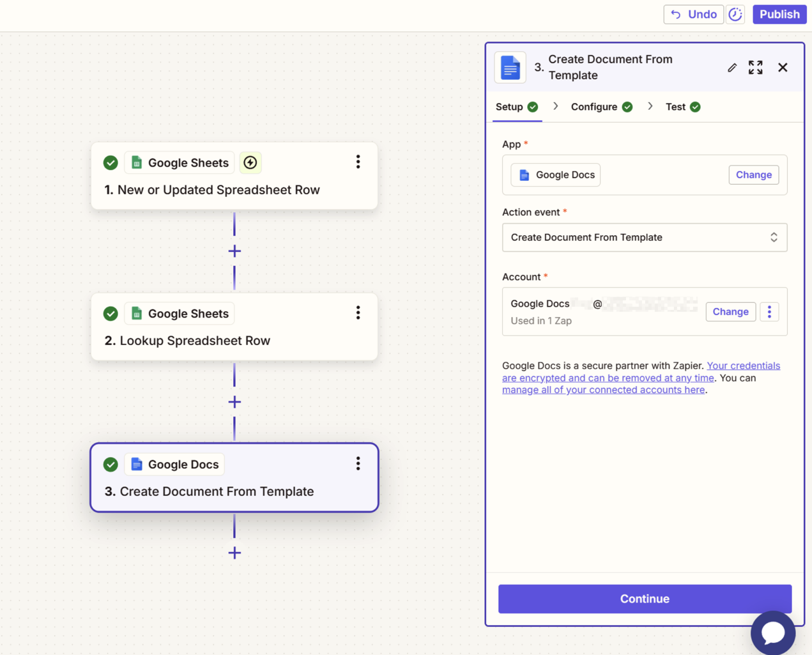This screenshot has width=812, height=655.
Task: Click Google Sheets icon on step 1
Action: click(x=137, y=163)
